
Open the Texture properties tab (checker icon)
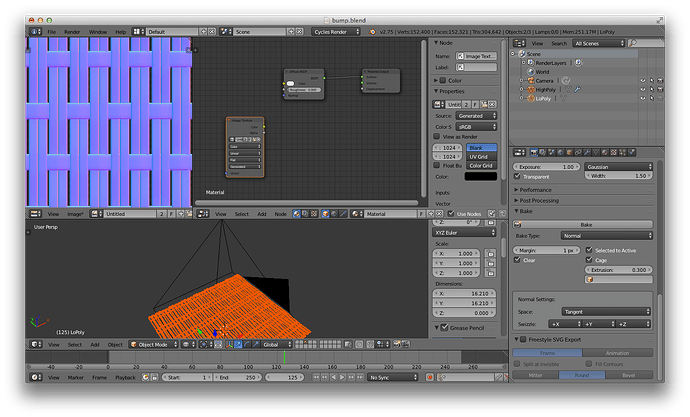click(x=614, y=152)
